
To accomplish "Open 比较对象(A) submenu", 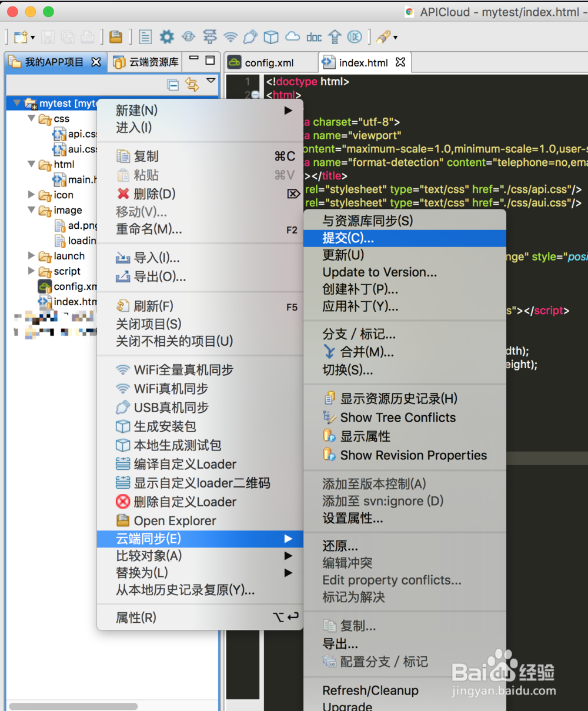I will (x=200, y=556).
